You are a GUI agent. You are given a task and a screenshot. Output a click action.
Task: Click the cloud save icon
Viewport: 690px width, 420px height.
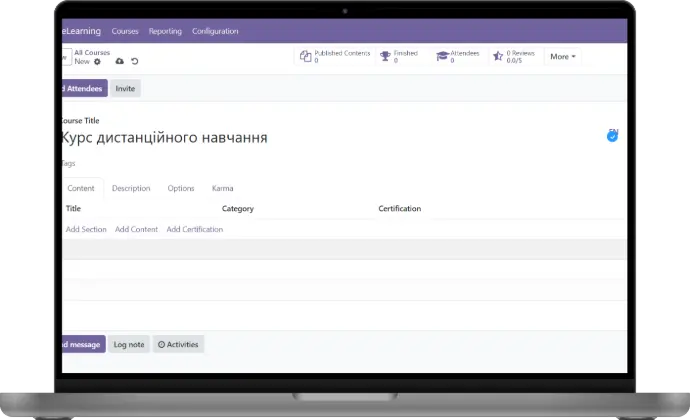[120, 62]
